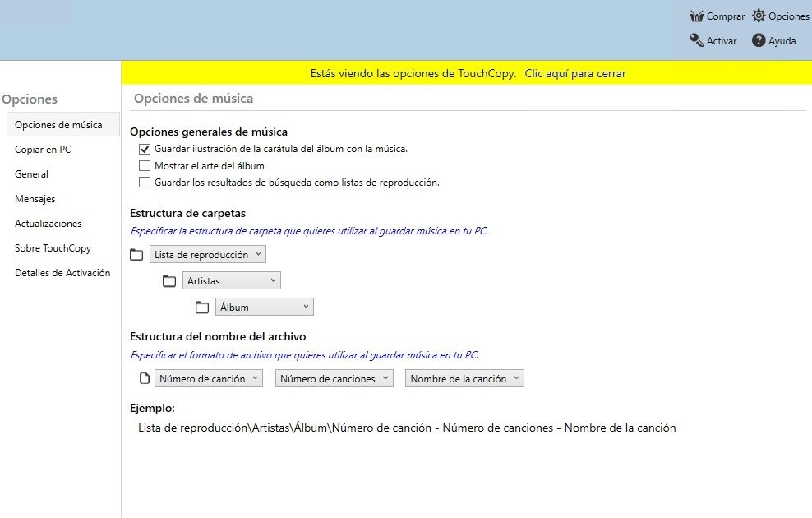This screenshot has width=812, height=518.
Task: Click 'Clic aquí para cerrar' link
Action: tap(575, 73)
